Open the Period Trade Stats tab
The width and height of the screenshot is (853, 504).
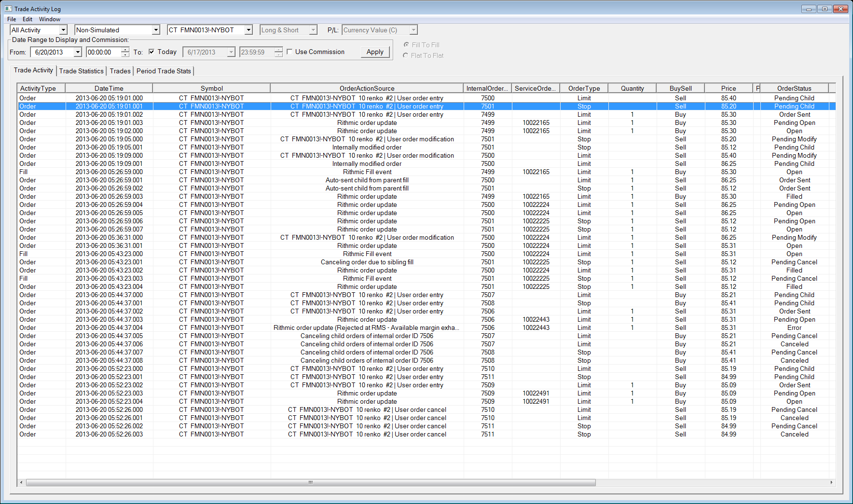click(x=164, y=71)
